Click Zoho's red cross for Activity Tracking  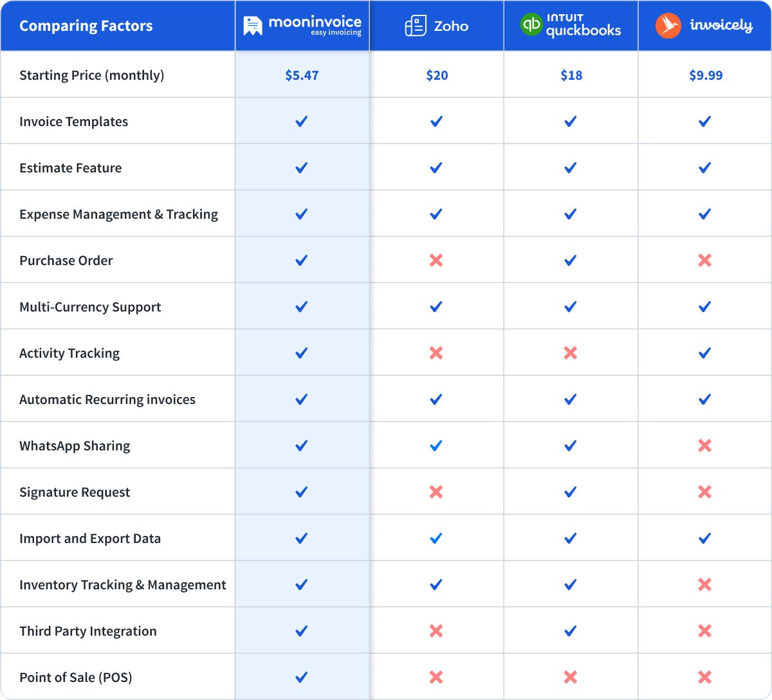436,353
